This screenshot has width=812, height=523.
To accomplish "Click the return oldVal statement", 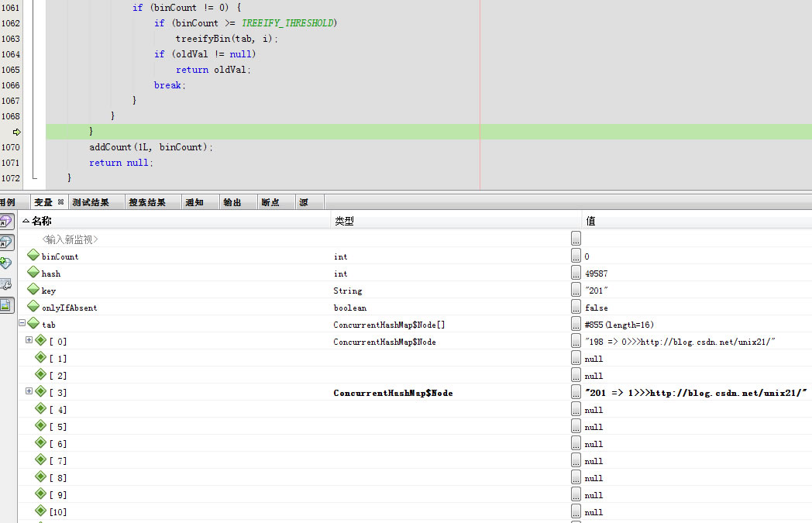I will 213,70.
